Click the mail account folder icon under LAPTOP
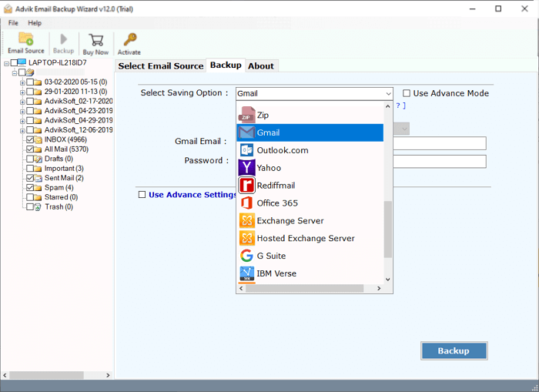The image size is (539, 392). (30, 72)
